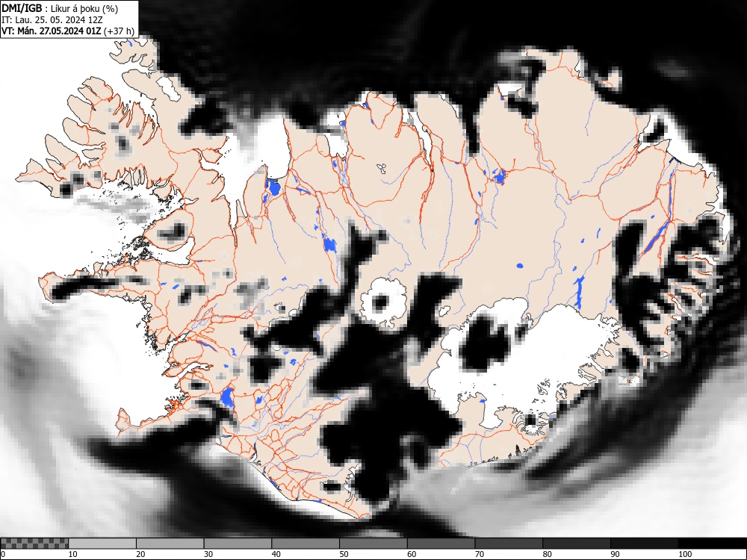Click the '10' legend scale label
Image resolution: width=747 pixels, height=560 pixels.
coord(73,554)
